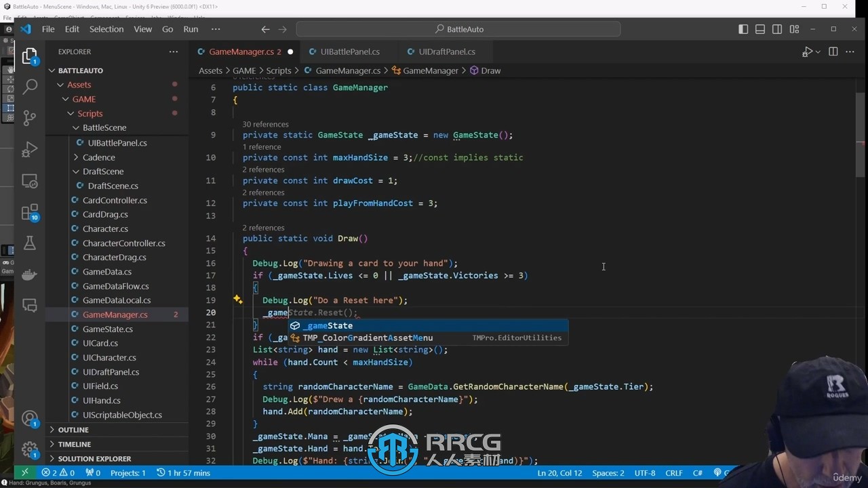This screenshot has height=488, width=868.
Task: Open the Manage gear menu
Action: (x=30, y=449)
